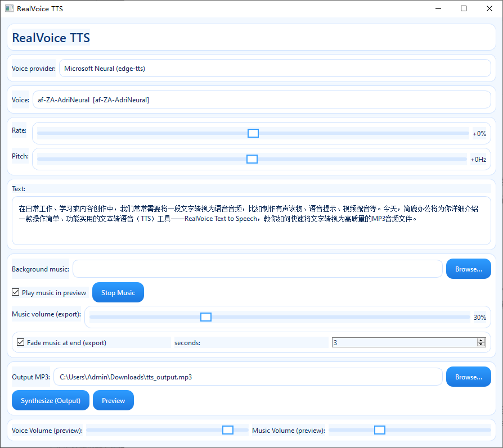This screenshot has width=503, height=448.
Task: Click the Music Volume (preview) slider handle
Action: 380,429
